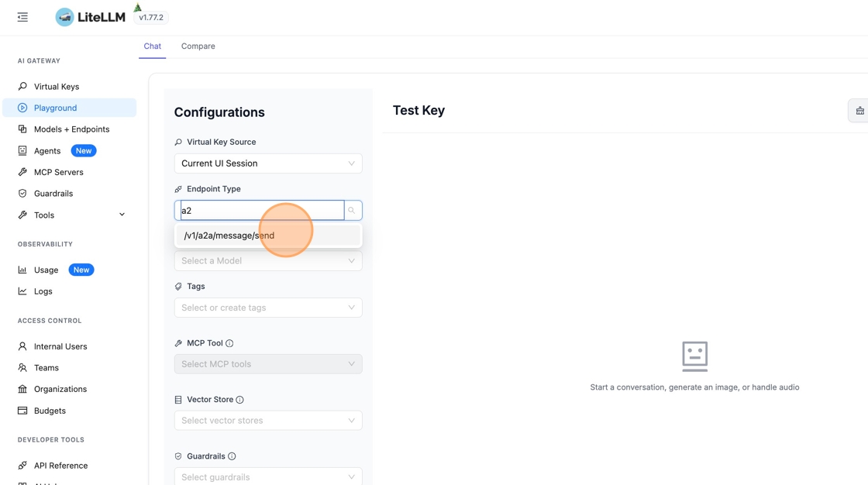
Task: Click the MCP Servers wrench icon
Action: (22, 172)
